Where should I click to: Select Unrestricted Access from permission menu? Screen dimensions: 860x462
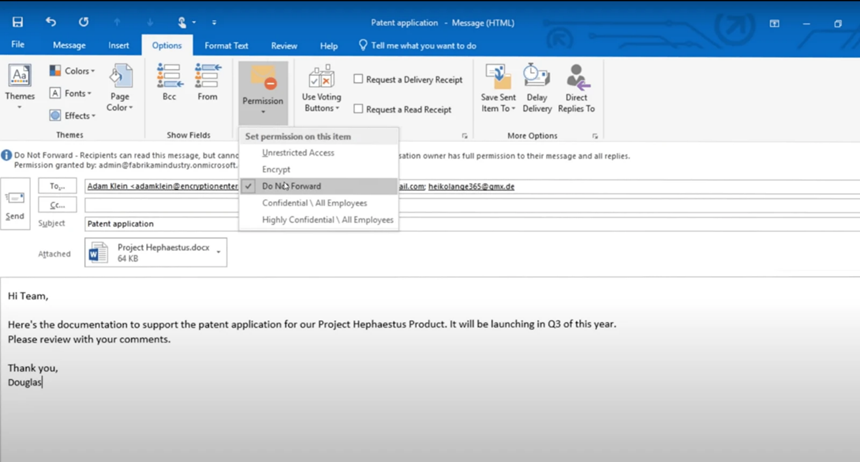click(298, 153)
